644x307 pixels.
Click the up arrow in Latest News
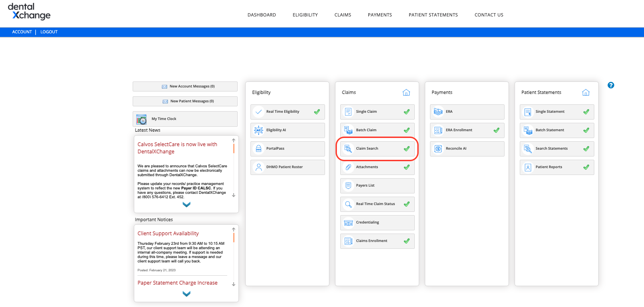click(234, 140)
